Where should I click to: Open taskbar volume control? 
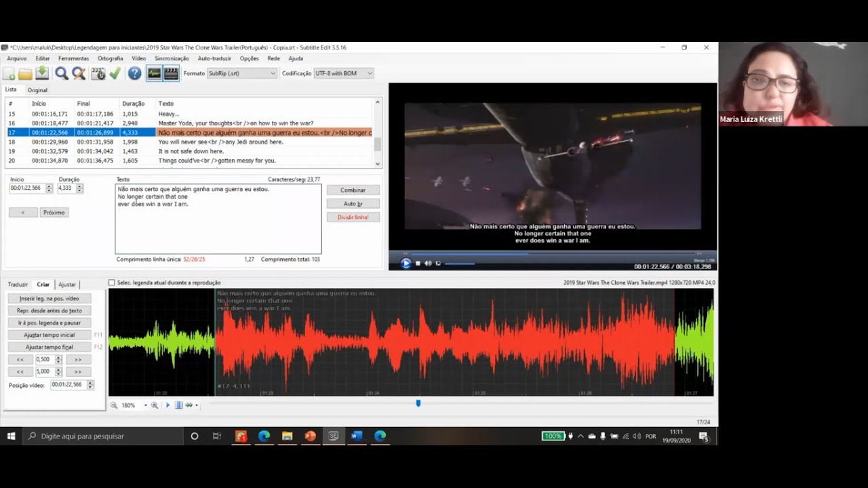636,436
